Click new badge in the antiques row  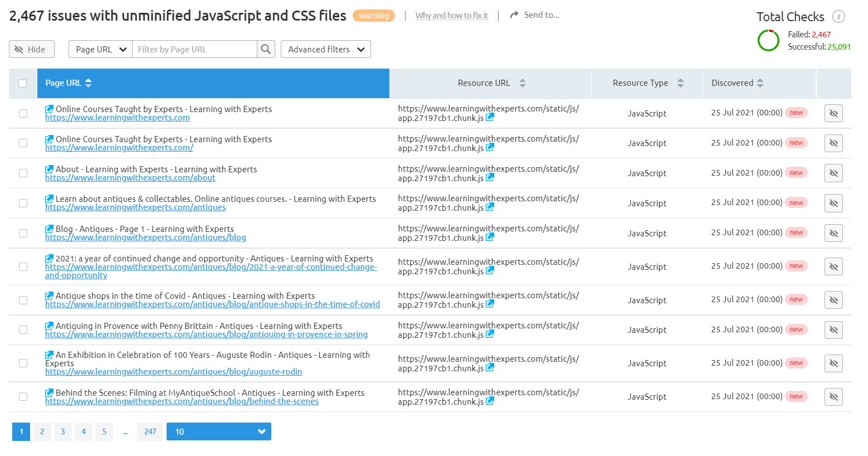tap(796, 202)
